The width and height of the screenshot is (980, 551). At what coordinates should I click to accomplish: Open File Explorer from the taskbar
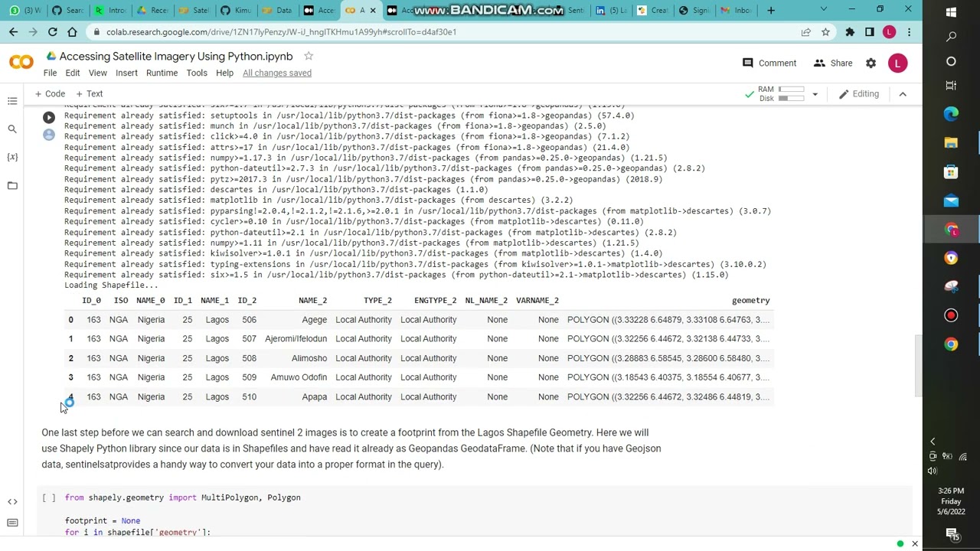point(951,143)
